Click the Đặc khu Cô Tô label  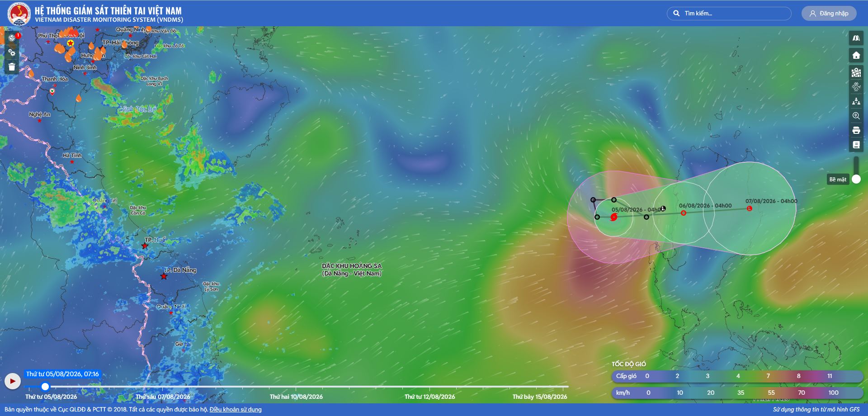click(170, 46)
